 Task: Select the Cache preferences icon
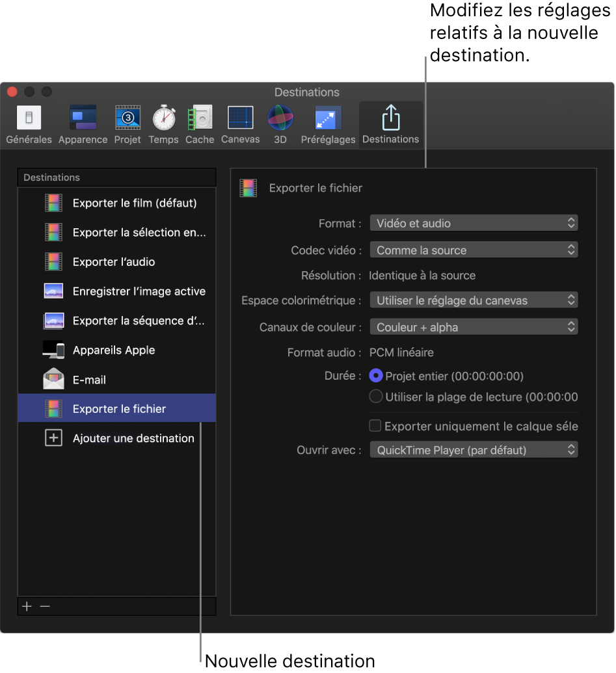[200, 124]
